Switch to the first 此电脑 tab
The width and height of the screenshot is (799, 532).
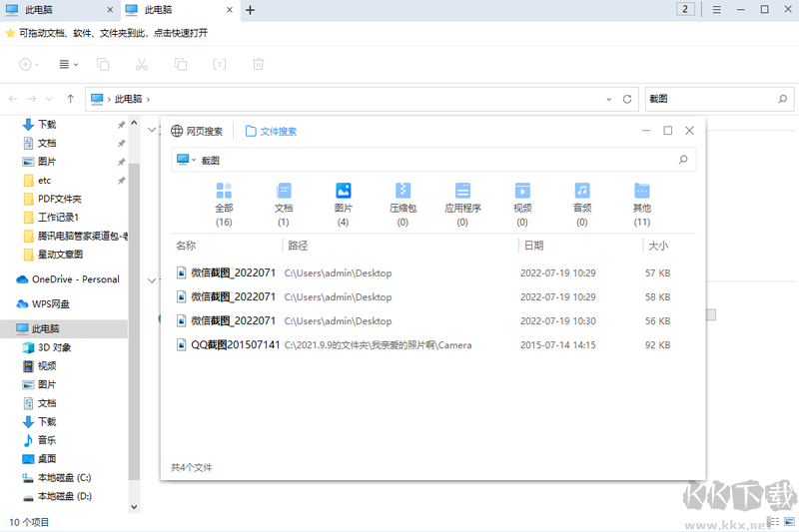point(59,10)
